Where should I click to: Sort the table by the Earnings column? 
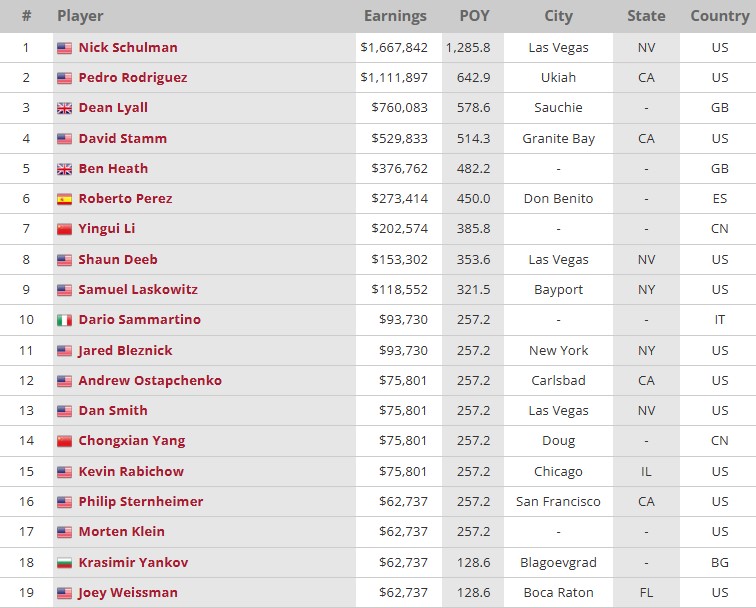pyautogui.click(x=395, y=16)
